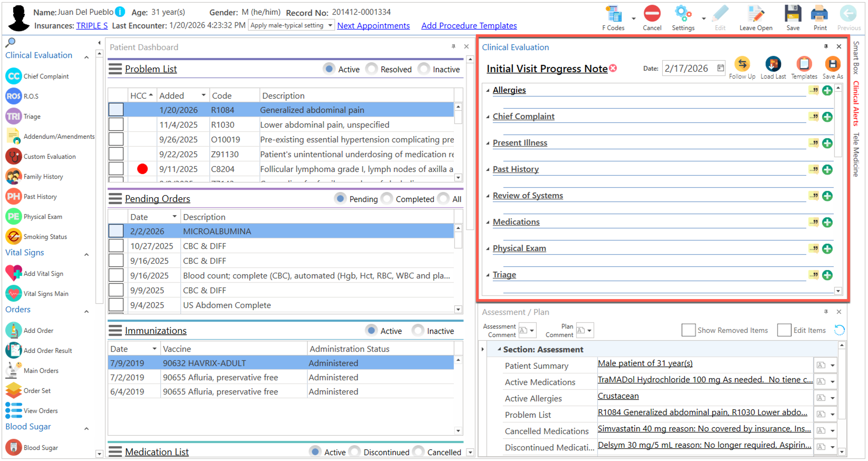Open the Assessment Comment dropdown
Viewport: 868px width, 461px height.
click(x=532, y=330)
